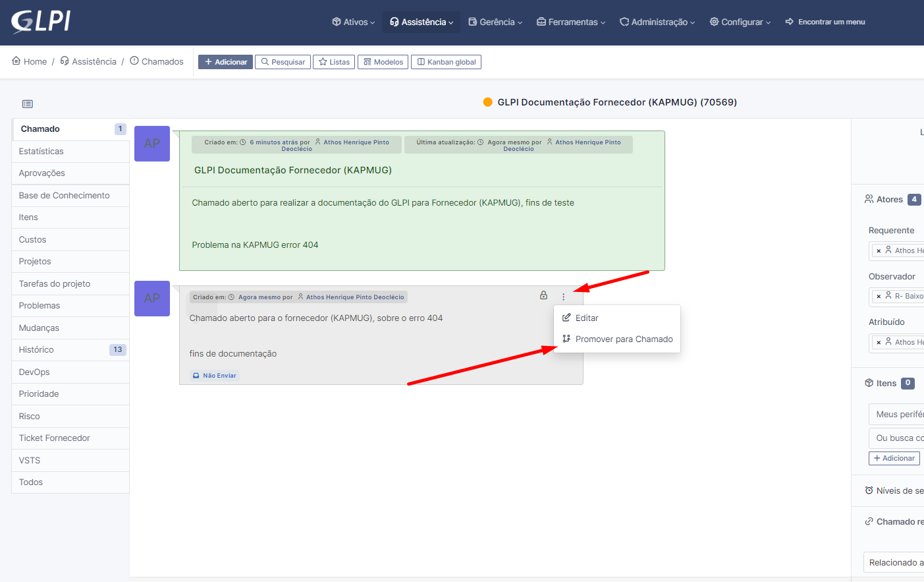The width and height of the screenshot is (924, 582).
Task: Click the Atribuído field box
Action: point(896,342)
